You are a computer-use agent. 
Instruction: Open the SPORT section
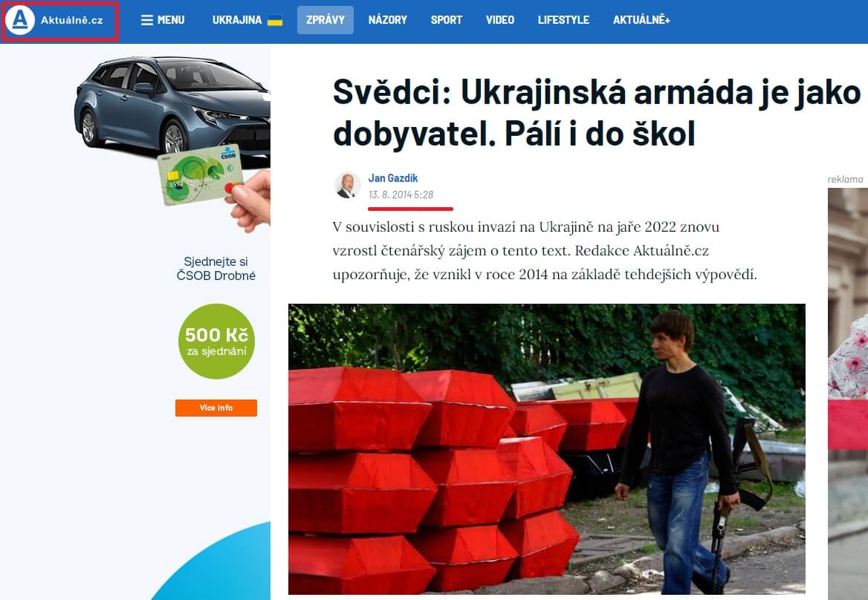click(446, 21)
